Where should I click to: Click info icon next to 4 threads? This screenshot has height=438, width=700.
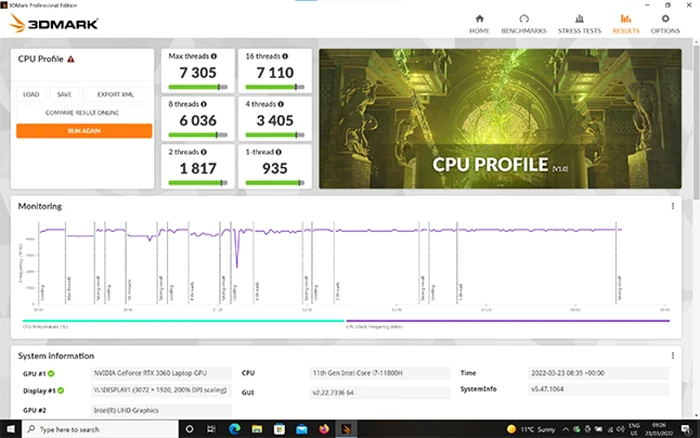coord(281,104)
